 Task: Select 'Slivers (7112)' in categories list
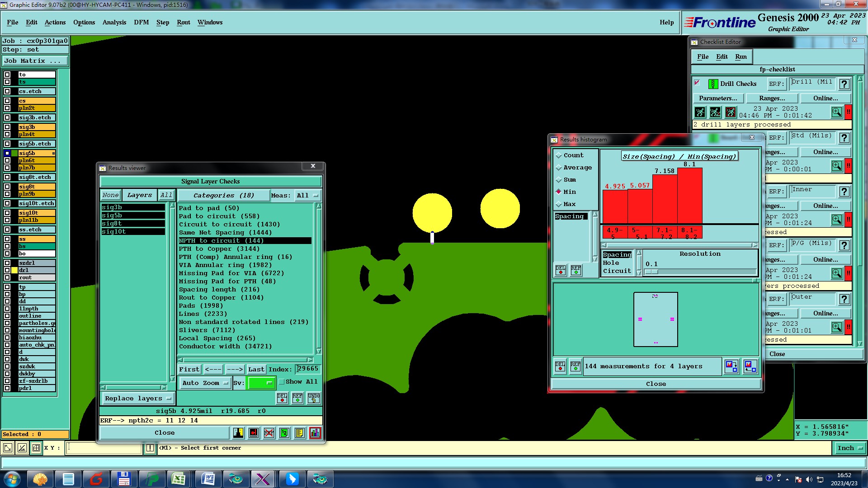[207, 330]
